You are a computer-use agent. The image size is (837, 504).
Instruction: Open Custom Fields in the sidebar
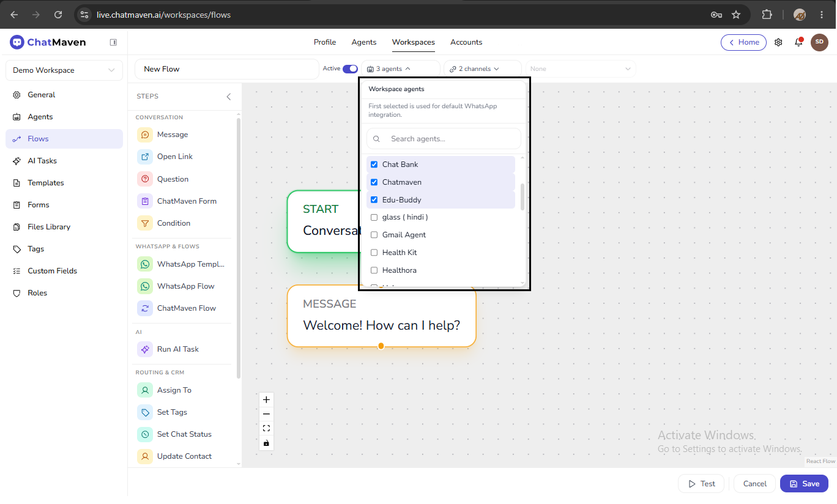click(64, 271)
